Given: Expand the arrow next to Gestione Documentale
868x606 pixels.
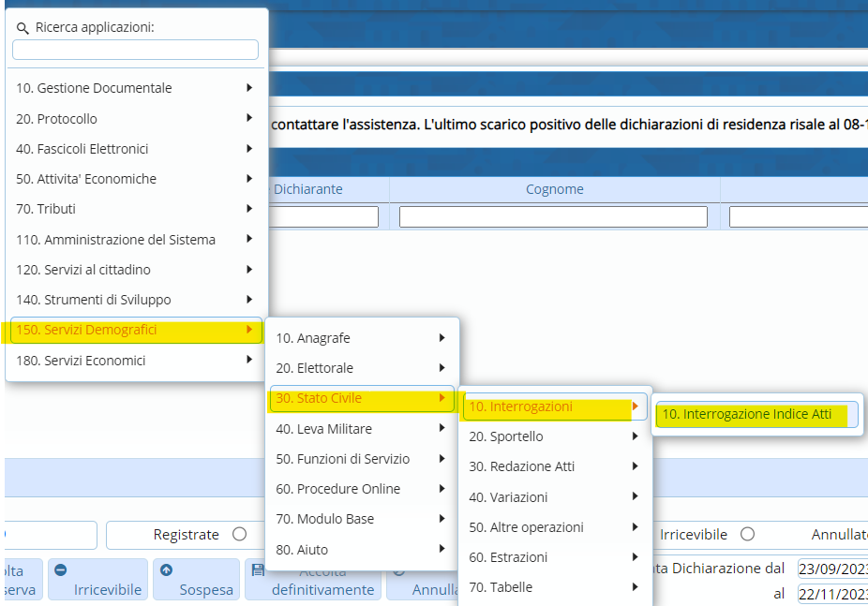Looking at the screenshot, I should point(249,88).
